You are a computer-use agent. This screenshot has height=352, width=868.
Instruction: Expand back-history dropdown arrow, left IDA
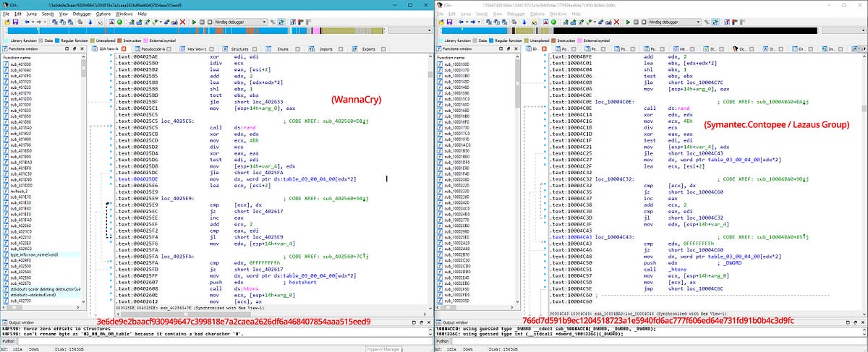tap(33, 22)
